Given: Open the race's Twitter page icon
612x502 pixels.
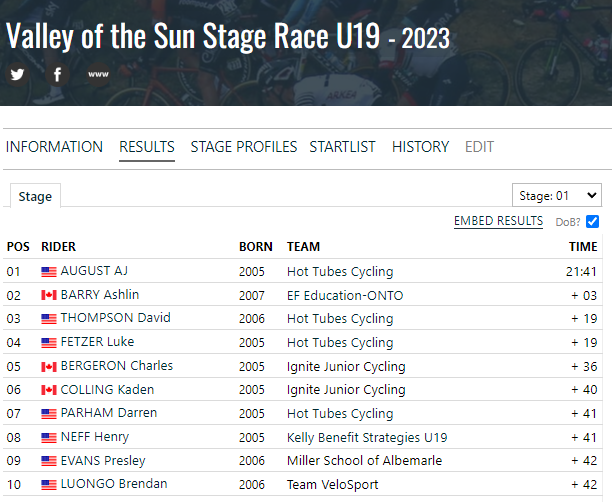Looking at the screenshot, I should 17,74.
